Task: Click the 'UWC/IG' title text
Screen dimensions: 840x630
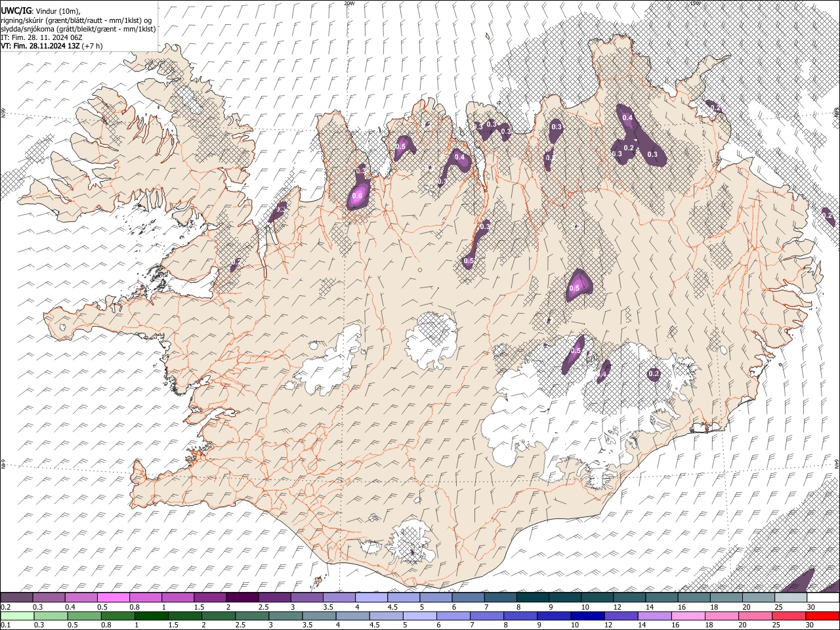Action: coord(16,10)
